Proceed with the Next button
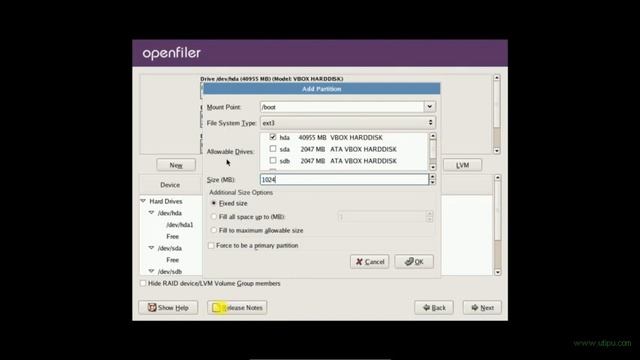The image size is (640, 360). tap(482, 307)
